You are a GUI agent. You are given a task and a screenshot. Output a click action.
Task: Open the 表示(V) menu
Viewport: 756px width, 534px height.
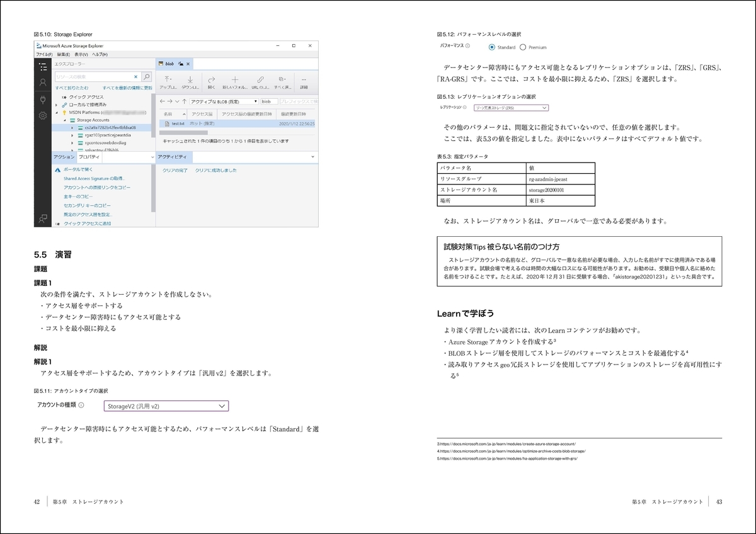(x=81, y=55)
